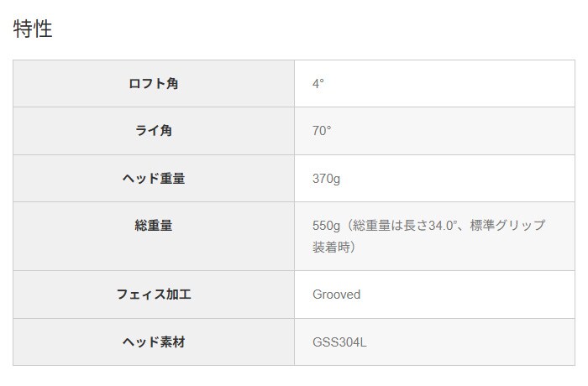Click empty space right of the Grooved value

[470, 295]
